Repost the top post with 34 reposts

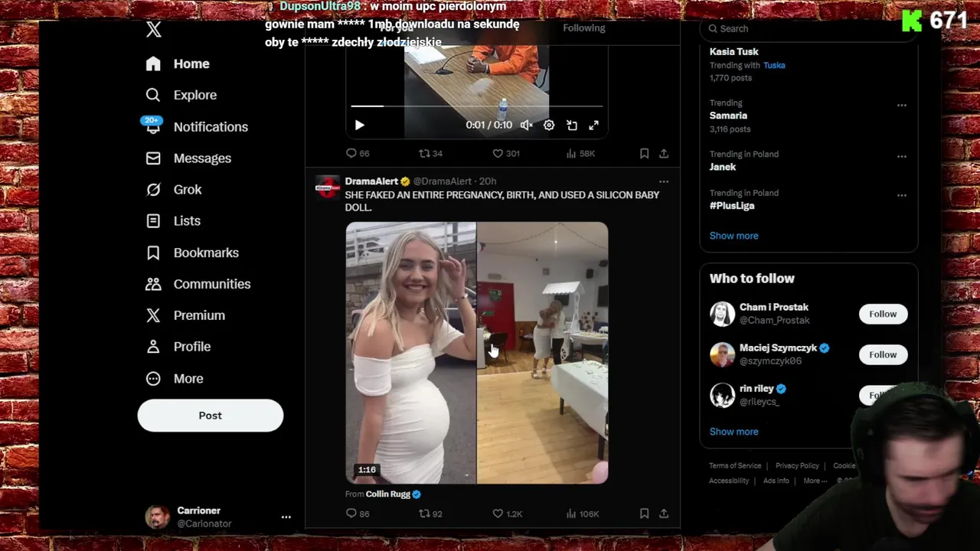tap(430, 153)
